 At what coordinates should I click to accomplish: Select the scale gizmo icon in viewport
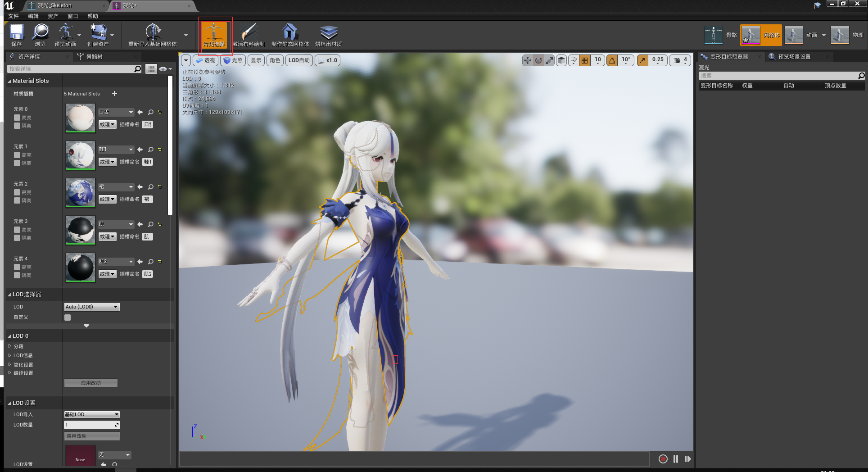[x=549, y=60]
